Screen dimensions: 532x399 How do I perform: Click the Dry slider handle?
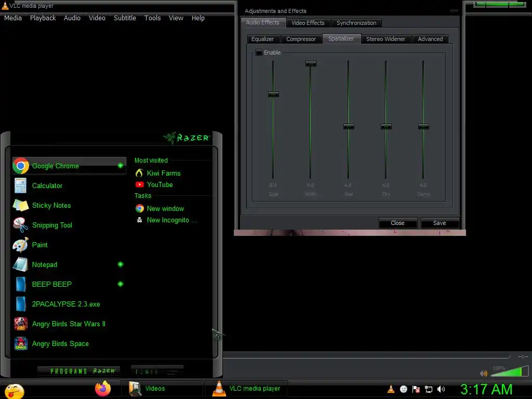pyautogui.click(x=386, y=127)
